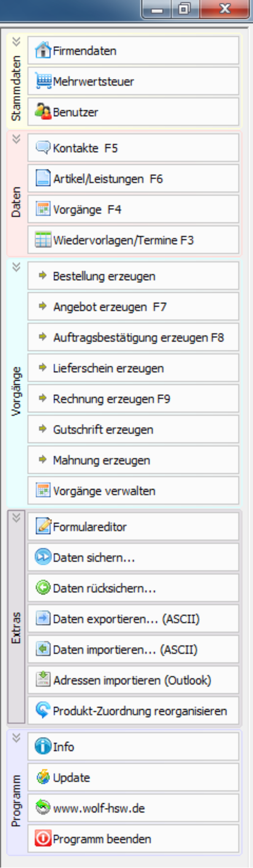The image size is (253, 868).
Task: Click the Info icon
Action: (43, 746)
